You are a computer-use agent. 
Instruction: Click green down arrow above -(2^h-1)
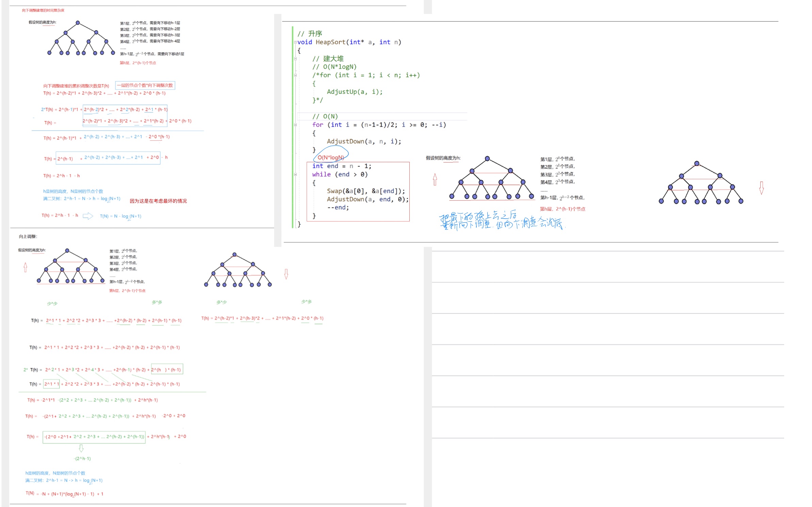tap(81, 448)
